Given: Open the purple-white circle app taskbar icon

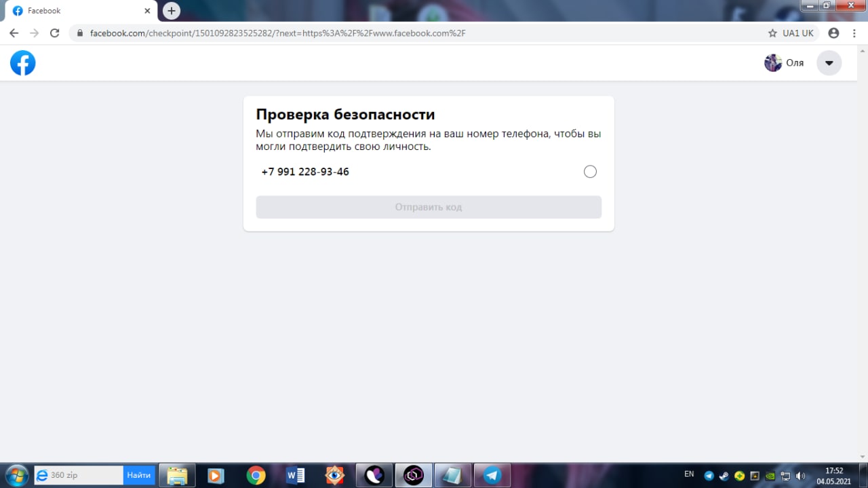Looking at the screenshot, I should (374, 475).
